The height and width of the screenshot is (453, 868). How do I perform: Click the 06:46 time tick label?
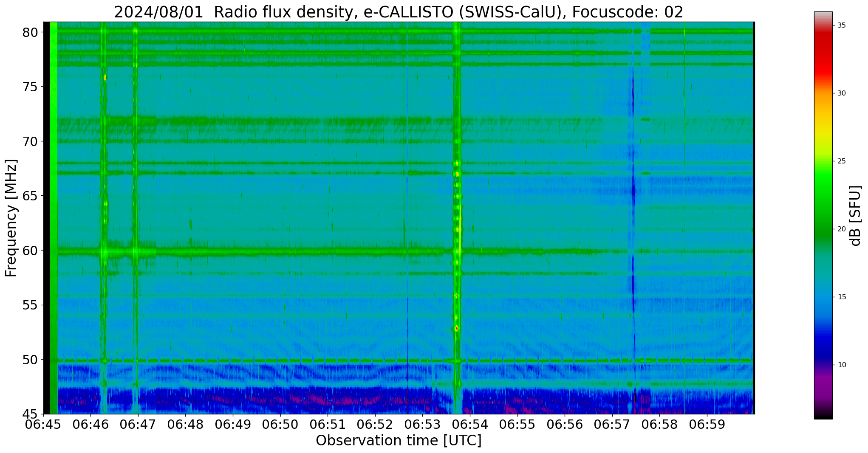tap(90, 425)
